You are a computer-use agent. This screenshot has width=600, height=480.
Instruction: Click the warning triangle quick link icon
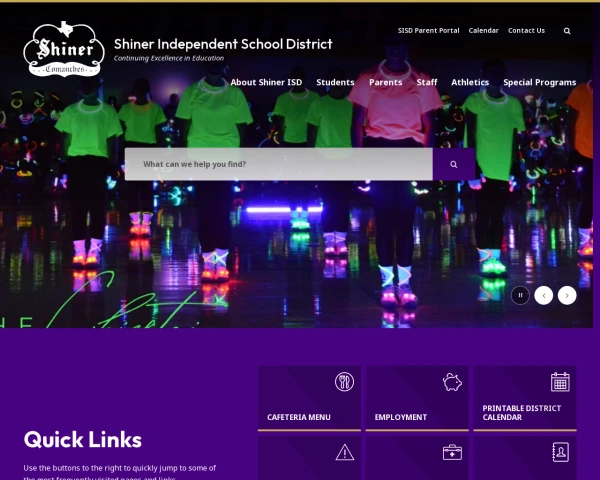click(344, 452)
